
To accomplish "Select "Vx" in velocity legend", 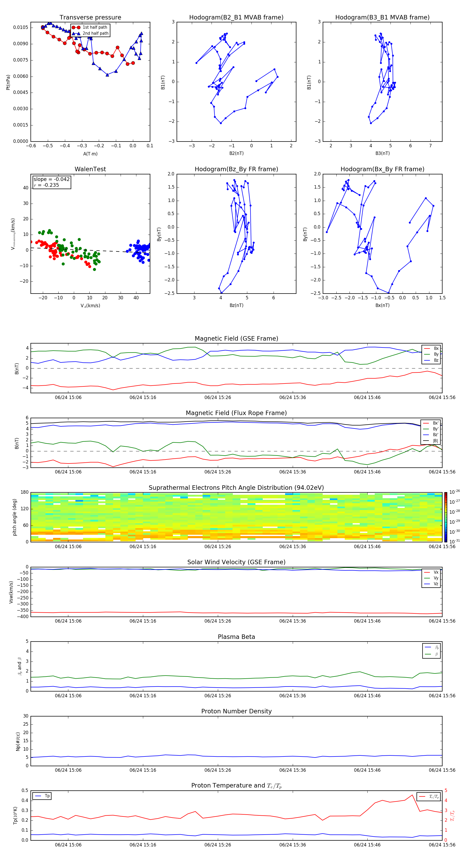I will (x=431, y=572).
